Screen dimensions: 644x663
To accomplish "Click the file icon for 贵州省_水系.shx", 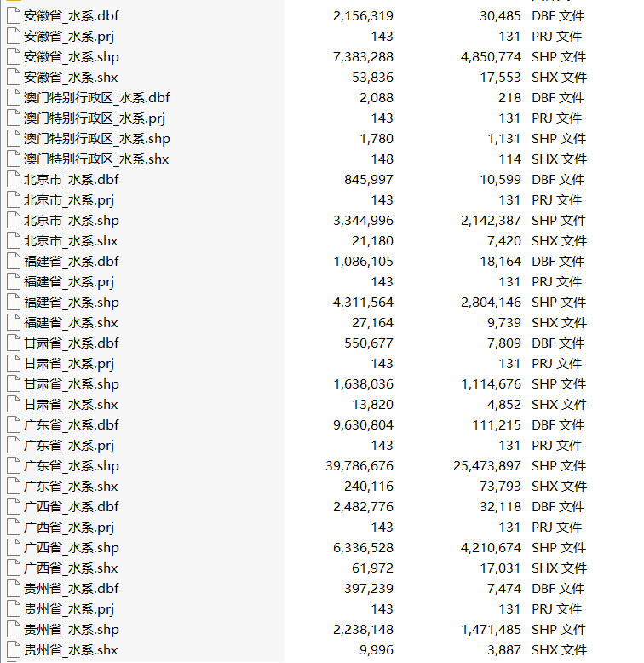I will [x=14, y=649].
